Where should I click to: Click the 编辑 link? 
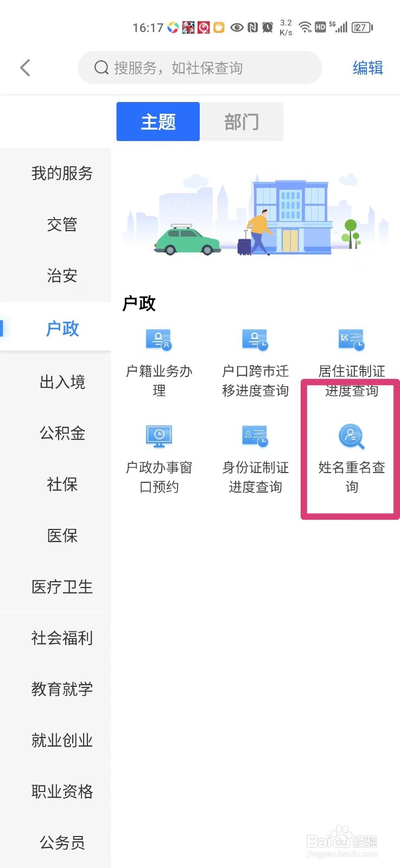point(368,68)
